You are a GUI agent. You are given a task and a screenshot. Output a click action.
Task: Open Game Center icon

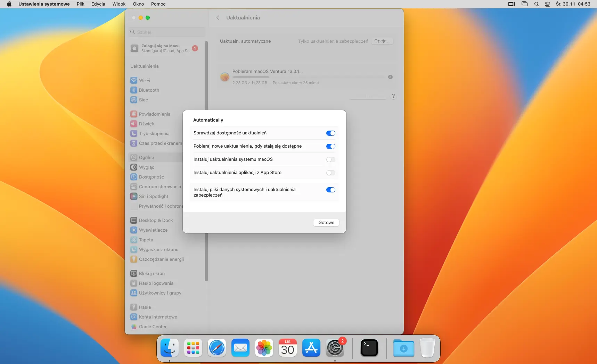click(x=134, y=326)
